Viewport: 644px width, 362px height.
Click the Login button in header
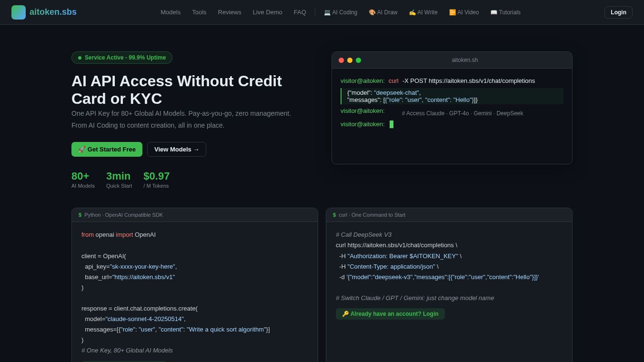pyautogui.click(x=618, y=12)
